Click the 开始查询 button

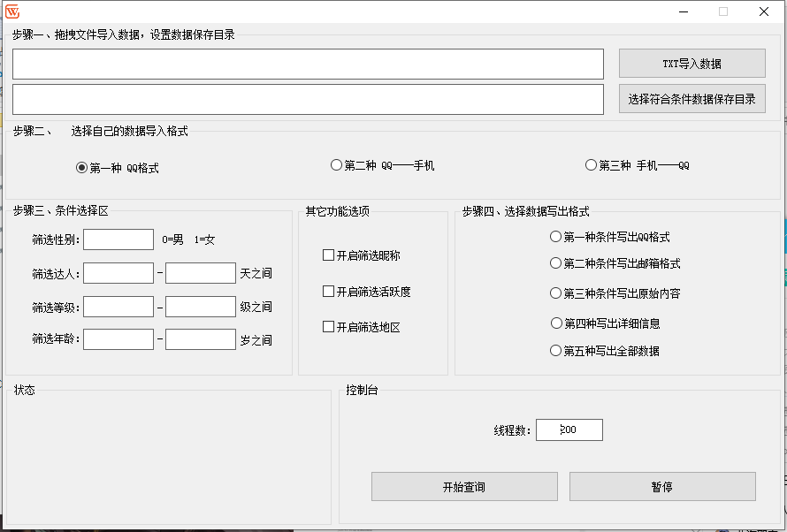click(x=464, y=486)
